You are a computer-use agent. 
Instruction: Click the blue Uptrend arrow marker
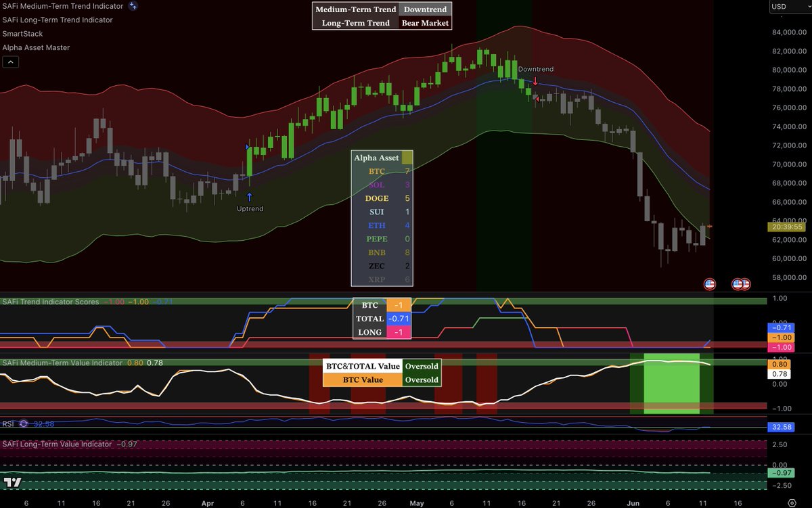pyautogui.click(x=250, y=197)
